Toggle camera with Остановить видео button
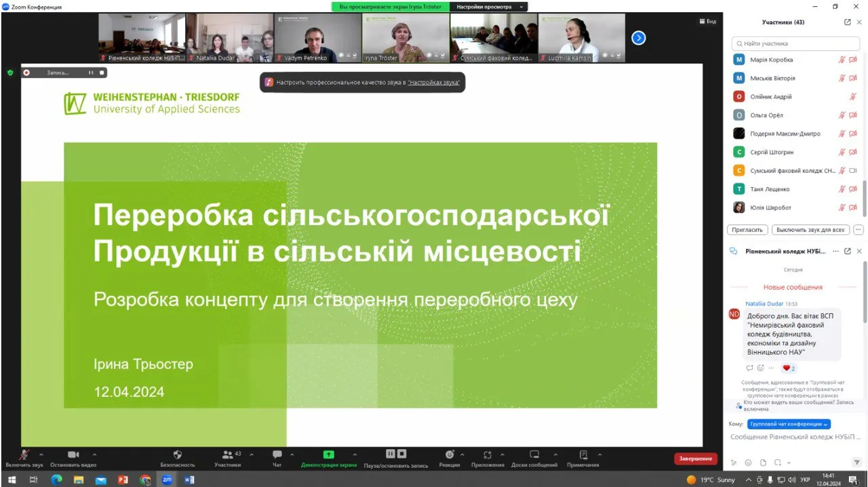Screen dimensions: 868x487 [x=73, y=455]
